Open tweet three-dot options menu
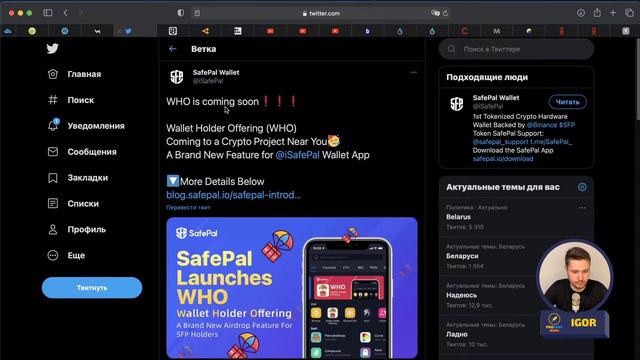 pyautogui.click(x=413, y=72)
